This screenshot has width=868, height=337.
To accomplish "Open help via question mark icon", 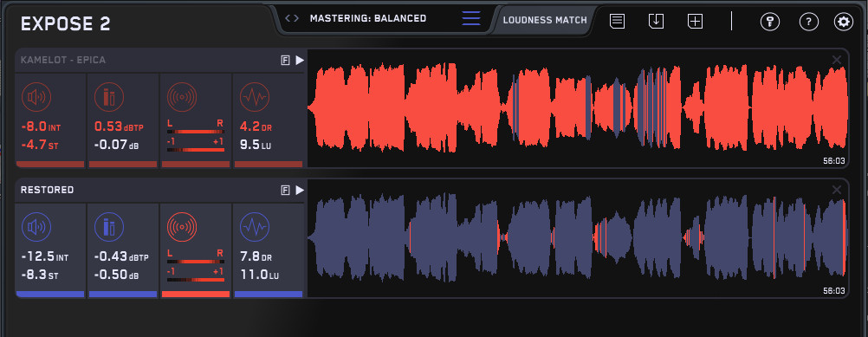I will [809, 23].
